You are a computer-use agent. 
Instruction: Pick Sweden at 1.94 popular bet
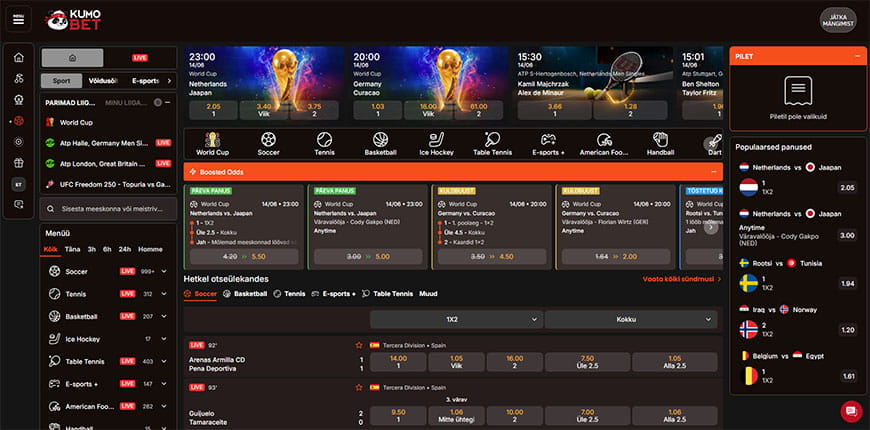point(848,284)
